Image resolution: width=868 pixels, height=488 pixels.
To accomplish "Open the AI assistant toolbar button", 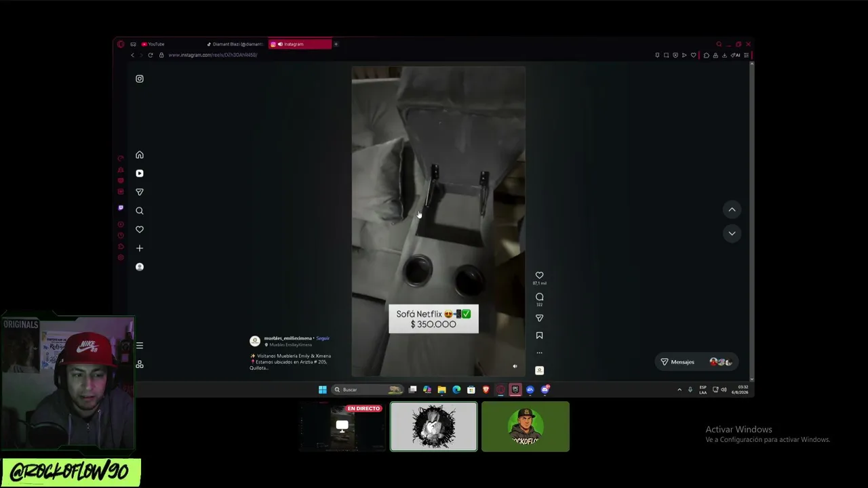I will pos(736,55).
